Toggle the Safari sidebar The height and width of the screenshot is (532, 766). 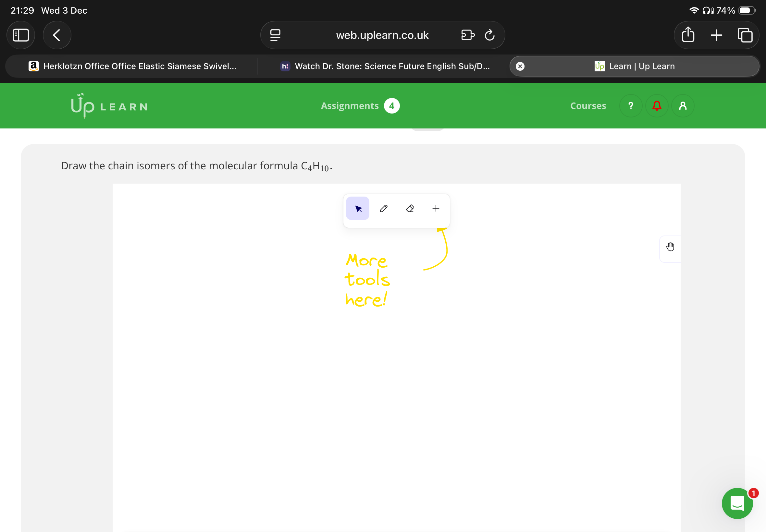21,35
